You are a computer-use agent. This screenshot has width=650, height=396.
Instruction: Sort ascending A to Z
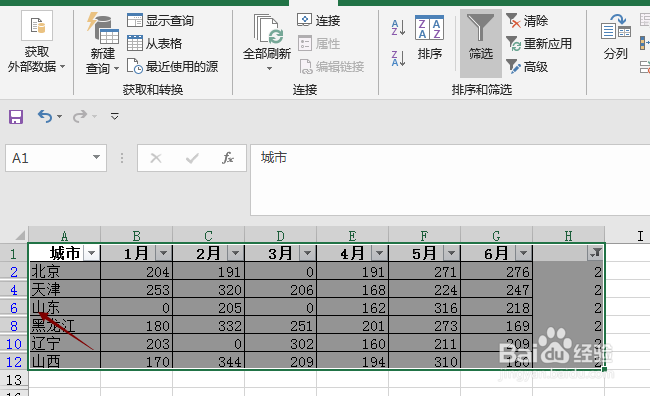(x=398, y=28)
